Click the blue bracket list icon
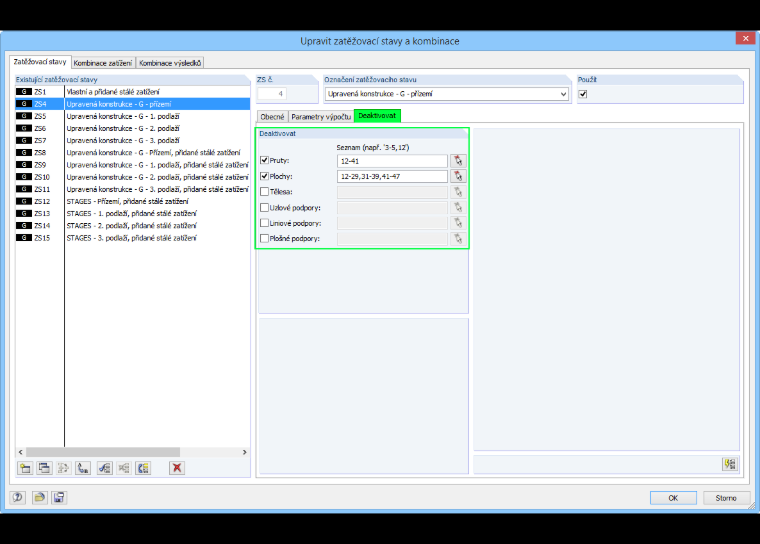The image size is (760, 544). (x=143, y=468)
